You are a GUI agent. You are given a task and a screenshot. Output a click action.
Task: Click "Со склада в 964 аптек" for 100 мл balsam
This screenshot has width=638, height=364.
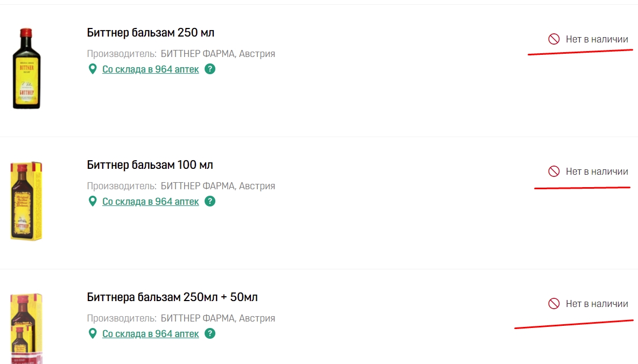coord(151,202)
